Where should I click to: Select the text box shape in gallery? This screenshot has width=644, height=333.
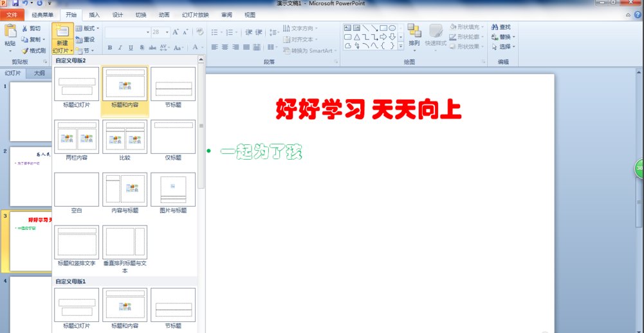348,28
